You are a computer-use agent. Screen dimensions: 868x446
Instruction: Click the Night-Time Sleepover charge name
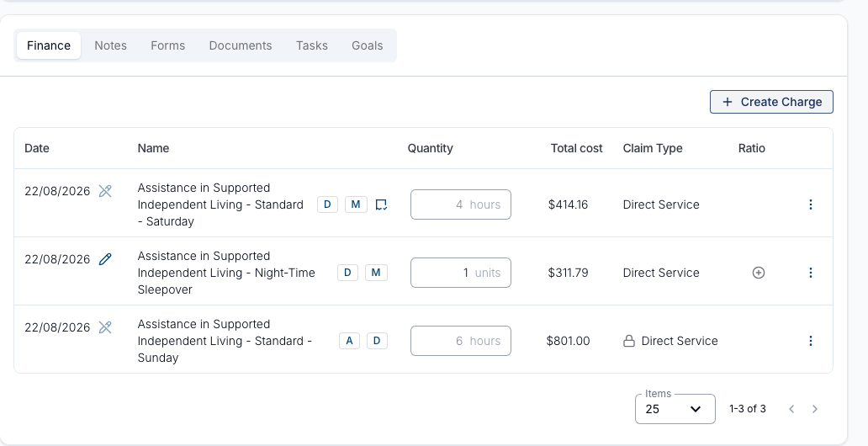click(226, 273)
